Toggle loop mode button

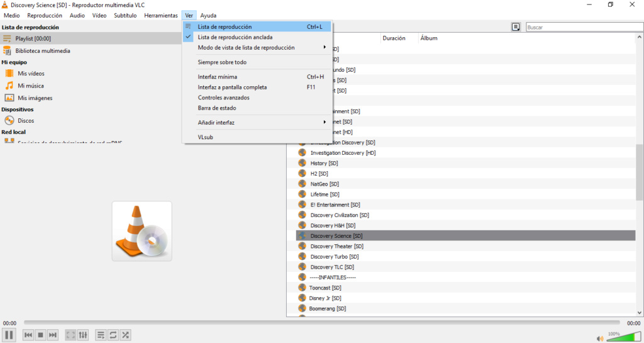pyautogui.click(x=113, y=335)
